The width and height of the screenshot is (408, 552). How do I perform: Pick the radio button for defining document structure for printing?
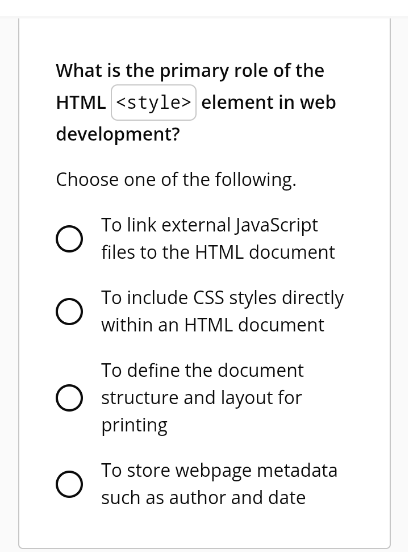click(69, 397)
